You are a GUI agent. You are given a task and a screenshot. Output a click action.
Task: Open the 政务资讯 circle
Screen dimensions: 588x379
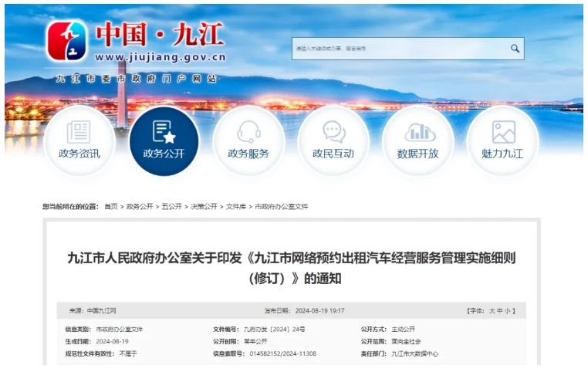coord(79,141)
